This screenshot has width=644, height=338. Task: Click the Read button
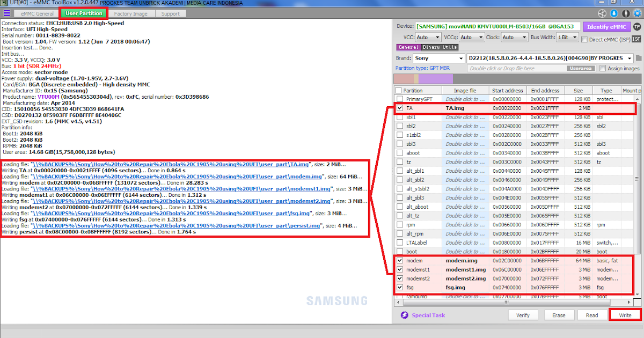click(592, 315)
